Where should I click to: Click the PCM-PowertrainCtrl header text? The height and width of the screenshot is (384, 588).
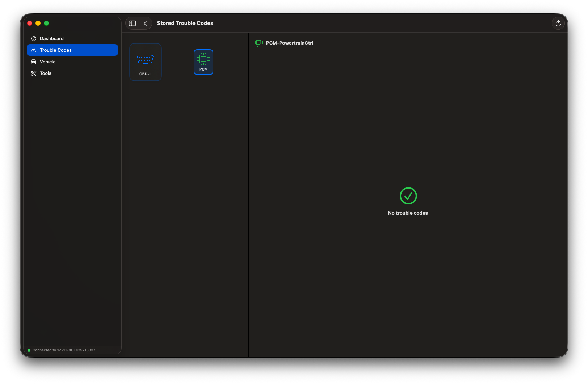(x=290, y=43)
